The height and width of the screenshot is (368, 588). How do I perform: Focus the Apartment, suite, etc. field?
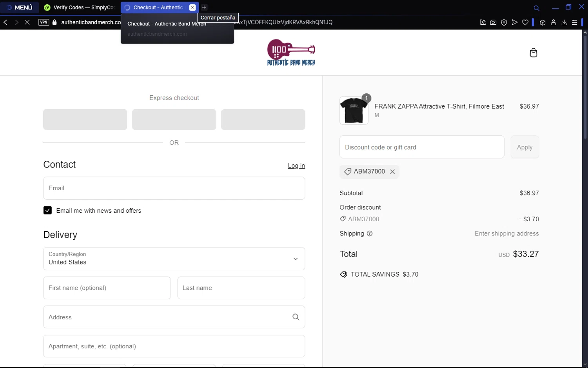[174, 346]
